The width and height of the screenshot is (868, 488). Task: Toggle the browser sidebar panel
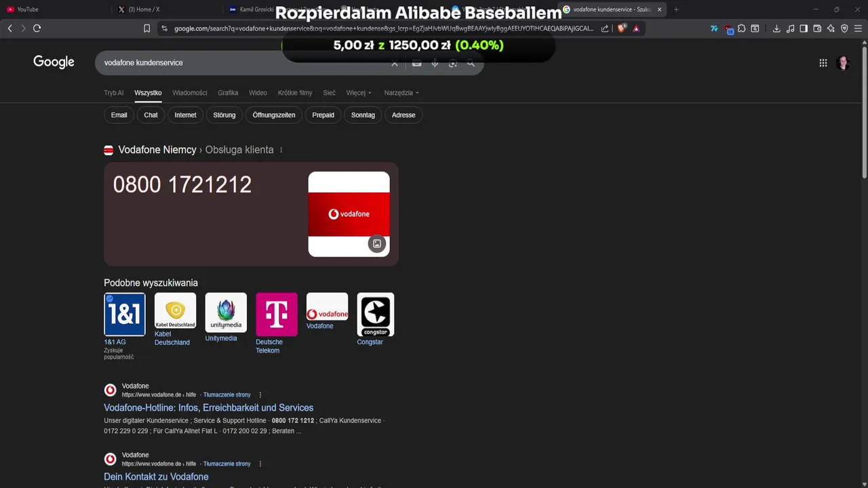(x=804, y=28)
